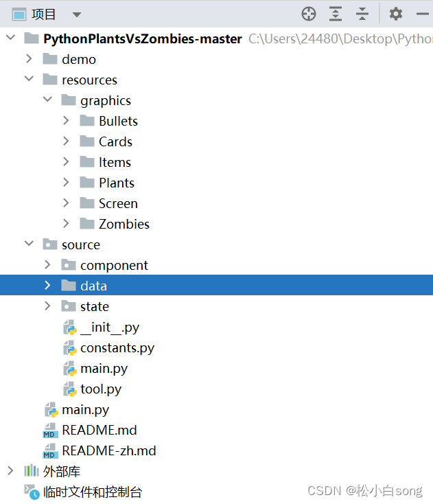Select tool.py in the source folder
Image resolution: width=433 pixels, height=504 pixels.
(x=101, y=389)
